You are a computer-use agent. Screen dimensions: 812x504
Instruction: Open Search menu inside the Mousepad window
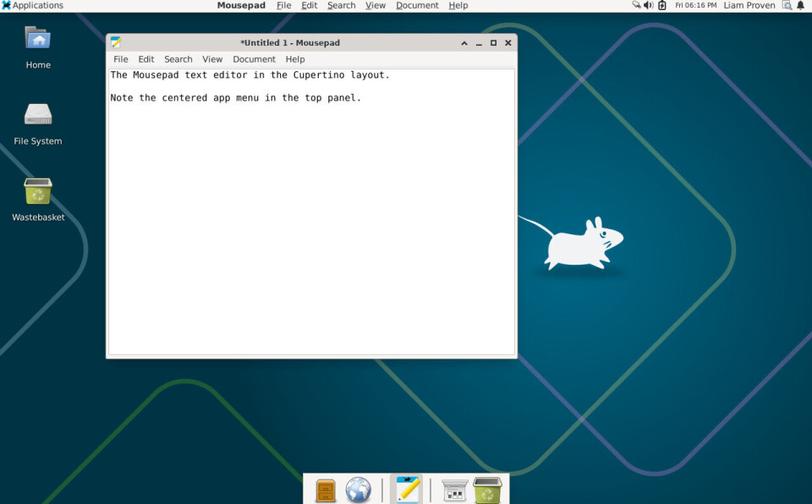point(178,59)
